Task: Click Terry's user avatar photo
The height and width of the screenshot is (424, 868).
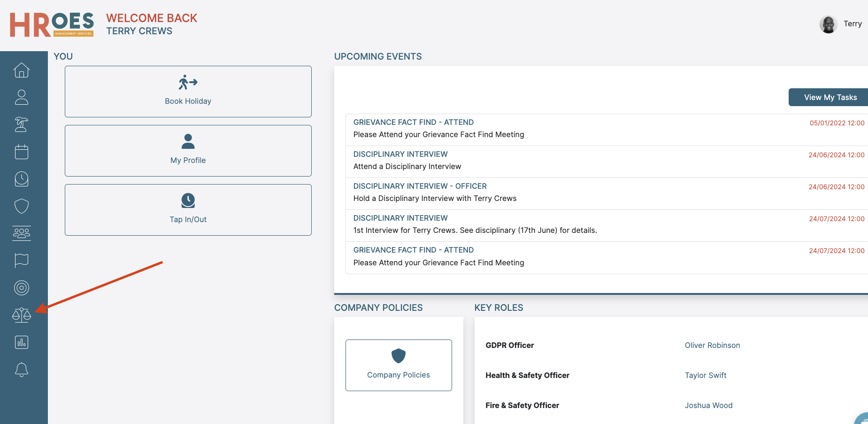Action: coord(828,24)
